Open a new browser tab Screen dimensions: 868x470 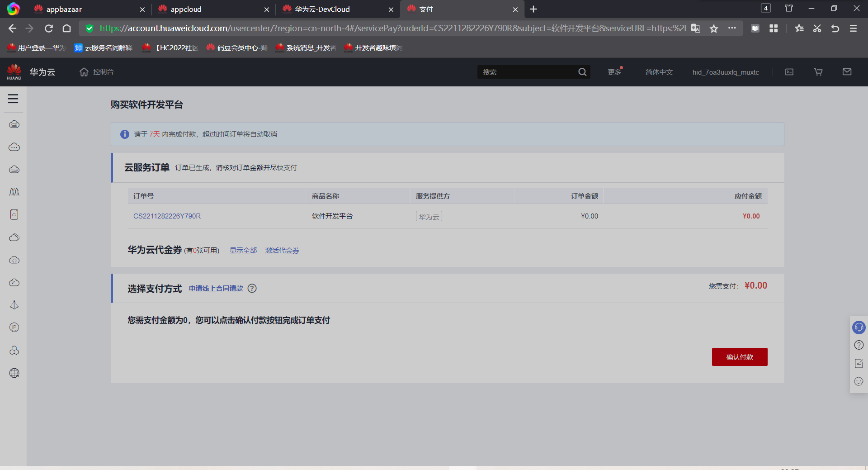pos(533,9)
